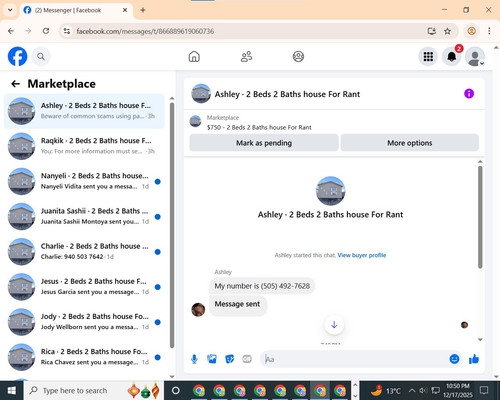The image size is (500, 400).
Task: Open View buyer profile link
Action: click(x=362, y=255)
